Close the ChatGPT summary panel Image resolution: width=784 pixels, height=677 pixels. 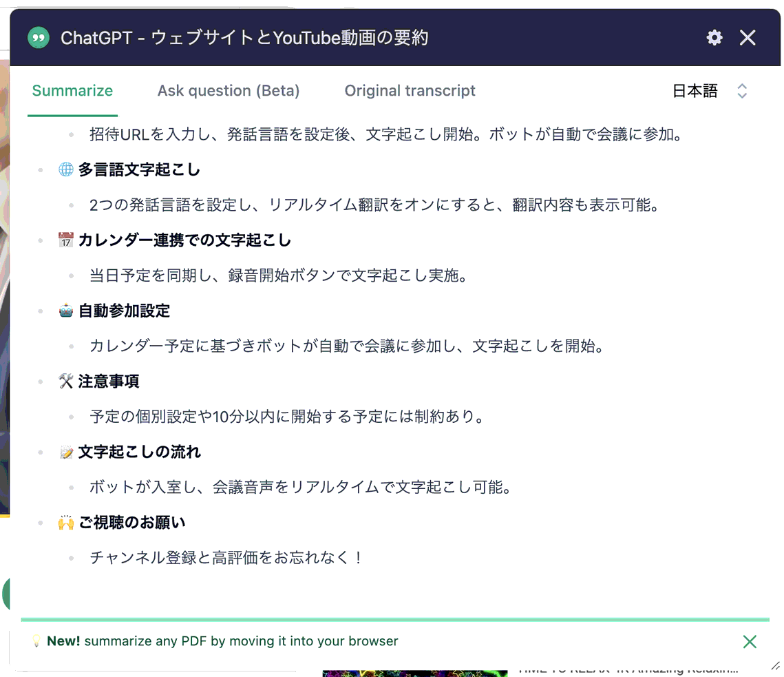(x=748, y=37)
